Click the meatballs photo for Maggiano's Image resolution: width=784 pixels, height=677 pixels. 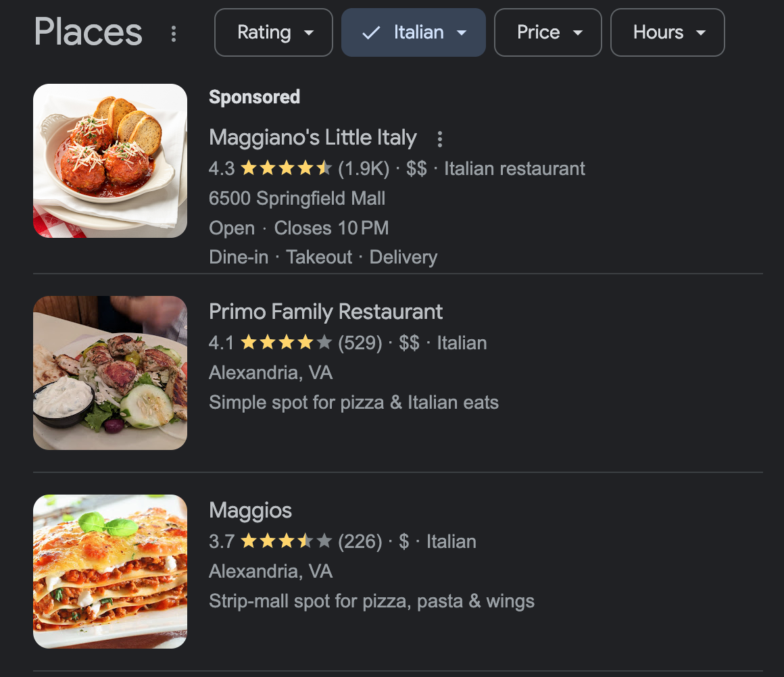(x=109, y=160)
